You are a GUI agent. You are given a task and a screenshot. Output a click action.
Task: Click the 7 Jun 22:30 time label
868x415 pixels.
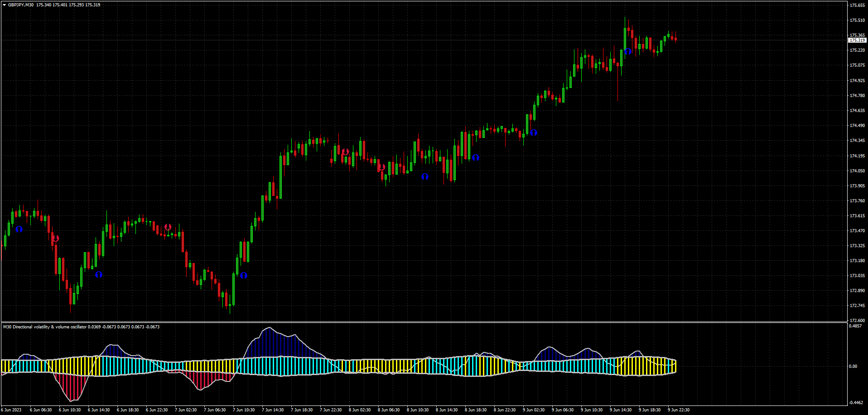click(x=331, y=410)
